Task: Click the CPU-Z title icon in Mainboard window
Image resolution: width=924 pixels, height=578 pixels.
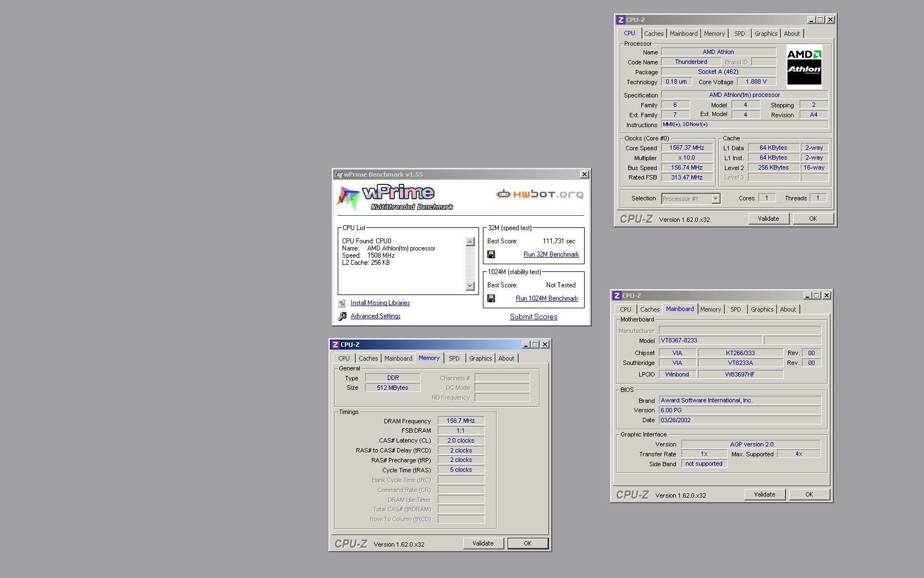Action: point(617,296)
